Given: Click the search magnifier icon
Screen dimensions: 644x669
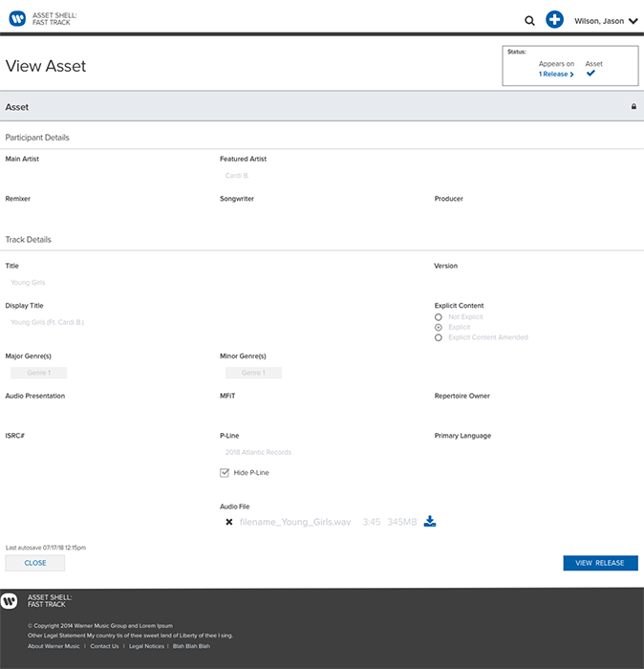Looking at the screenshot, I should (x=530, y=20).
